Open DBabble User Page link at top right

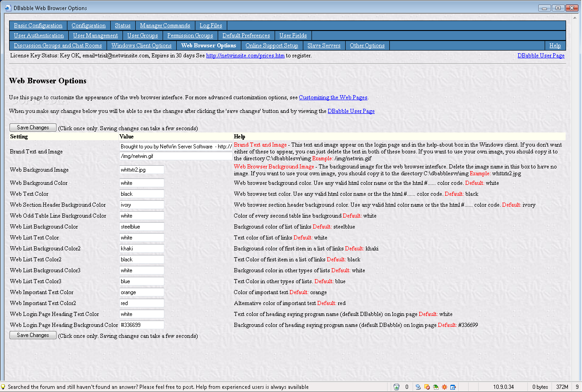[541, 56]
